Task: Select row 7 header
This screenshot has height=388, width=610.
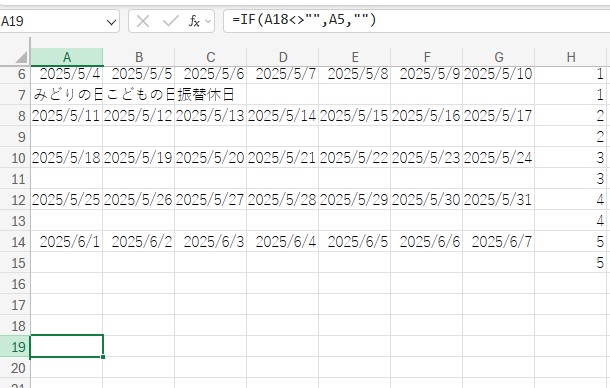Action: [x=16, y=95]
